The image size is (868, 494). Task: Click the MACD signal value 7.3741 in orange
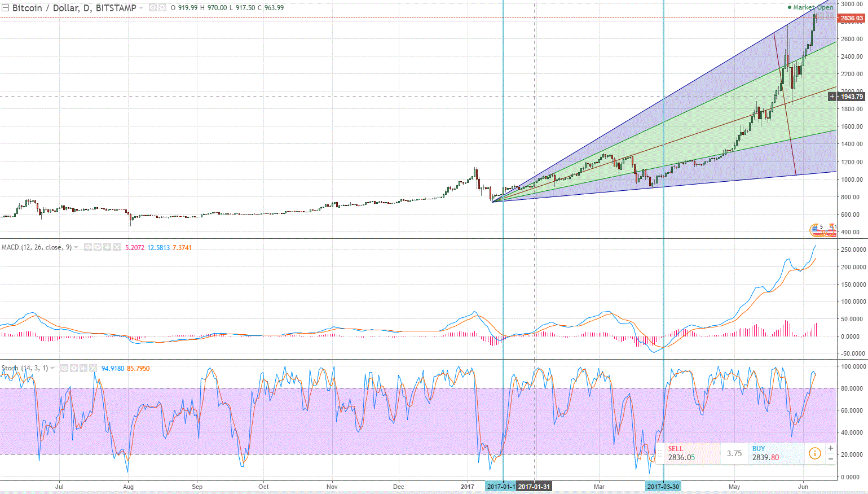click(x=182, y=247)
